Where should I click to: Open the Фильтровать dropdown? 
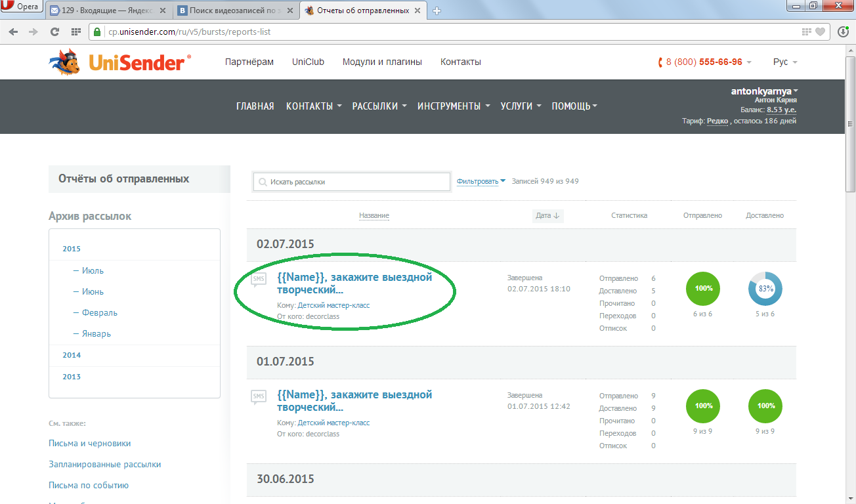tap(481, 182)
